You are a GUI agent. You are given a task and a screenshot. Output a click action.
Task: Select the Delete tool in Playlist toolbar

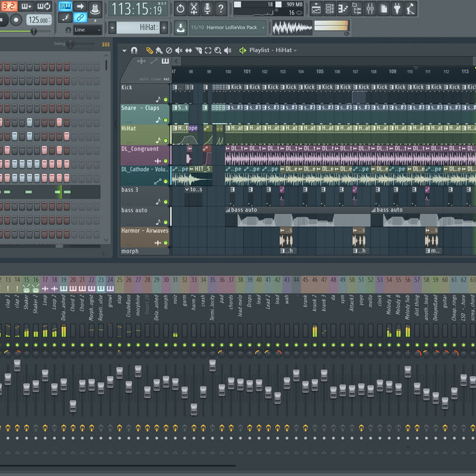click(x=169, y=50)
